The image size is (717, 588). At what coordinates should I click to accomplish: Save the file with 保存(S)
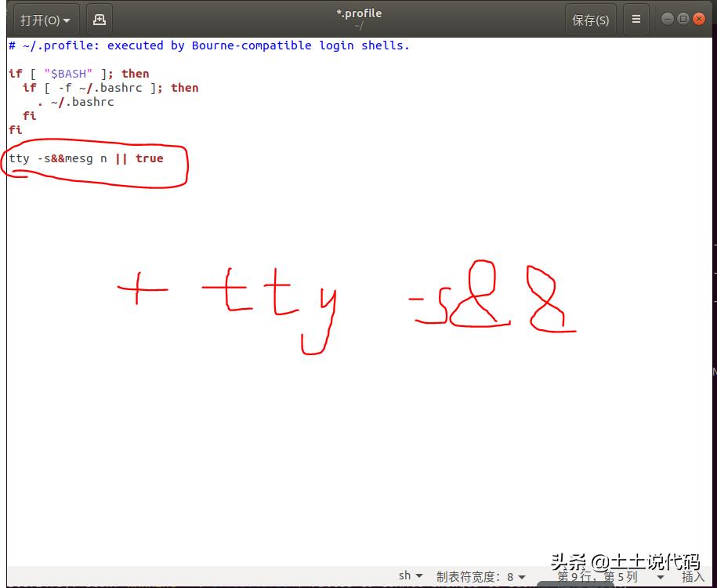coord(590,20)
